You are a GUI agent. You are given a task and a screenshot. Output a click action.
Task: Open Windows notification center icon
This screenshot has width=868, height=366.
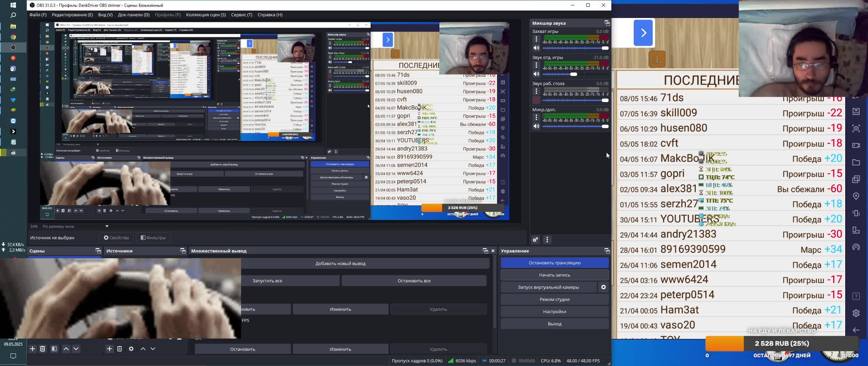point(13,356)
